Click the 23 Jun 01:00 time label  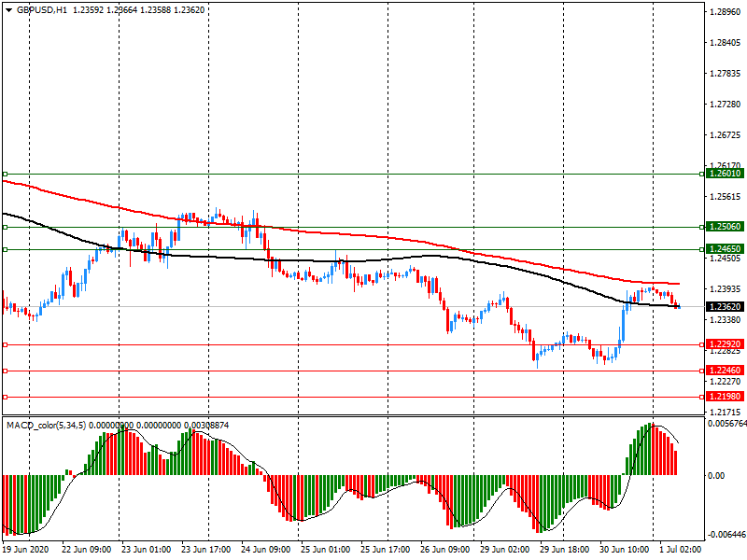146,550
